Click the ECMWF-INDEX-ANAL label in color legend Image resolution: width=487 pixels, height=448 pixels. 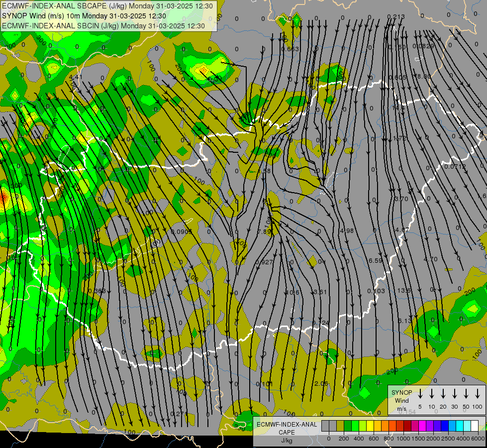coord(287,425)
